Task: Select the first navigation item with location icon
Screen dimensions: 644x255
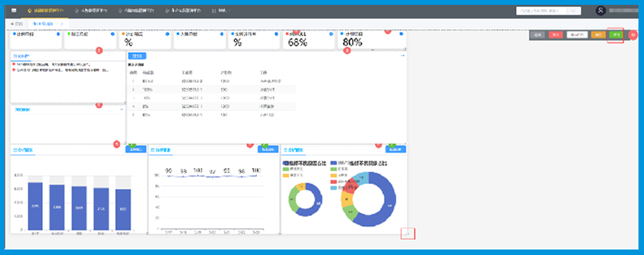Action: click(x=46, y=10)
